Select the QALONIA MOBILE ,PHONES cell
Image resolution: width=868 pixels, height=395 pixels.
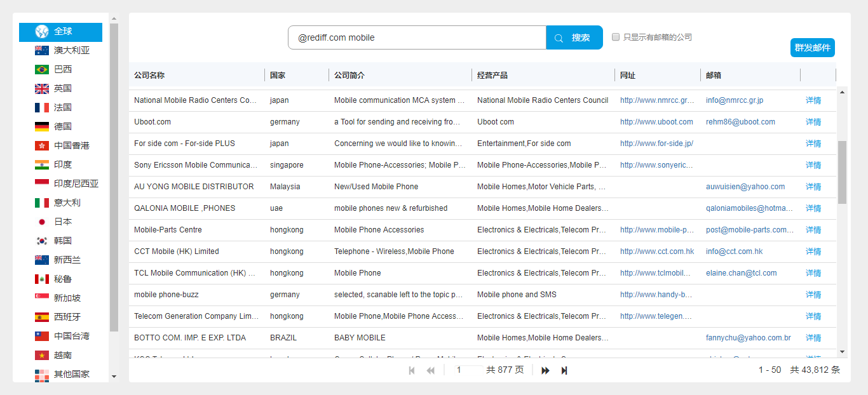tap(184, 208)
